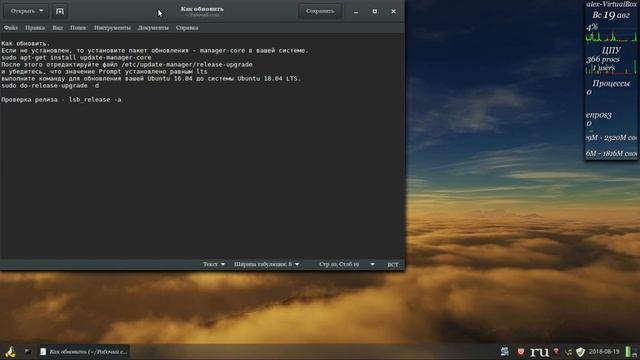Open the Текст syntax mode dropdown
640x360 pixels.
coord(214,264)
